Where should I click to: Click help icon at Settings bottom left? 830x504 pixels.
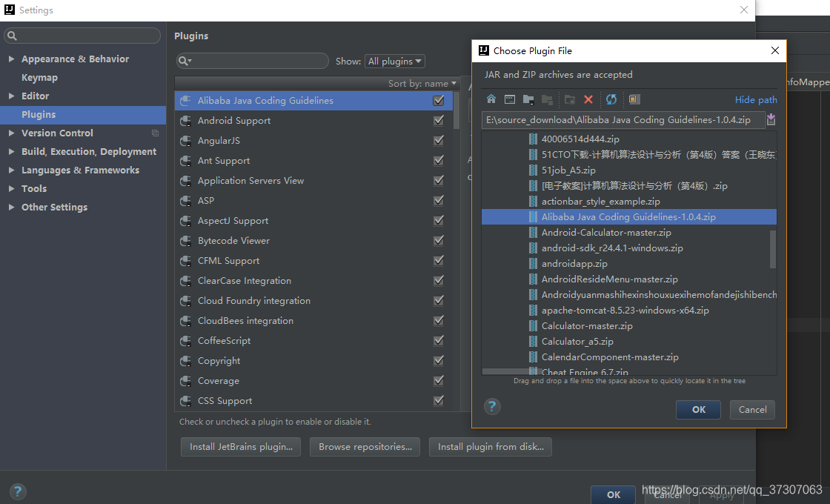pos(18,491)
